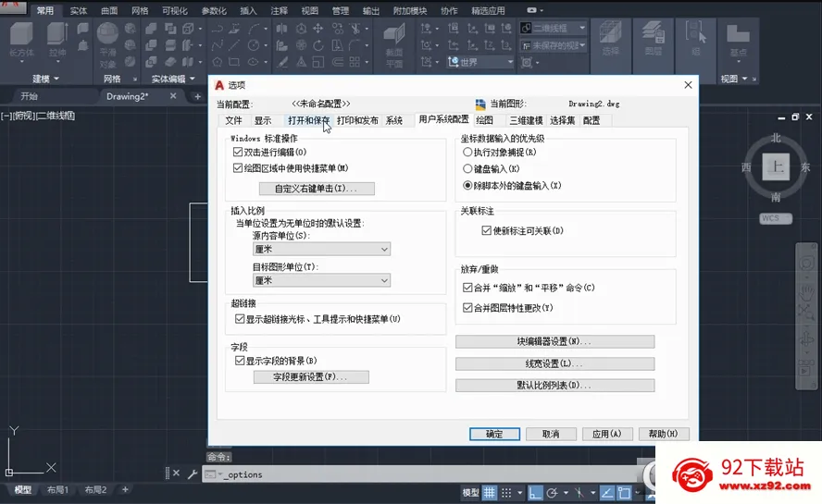Open the 目标图形单位 dropdown
The width and height of the screenshot is (822, 504).
[x=321, y=280]
